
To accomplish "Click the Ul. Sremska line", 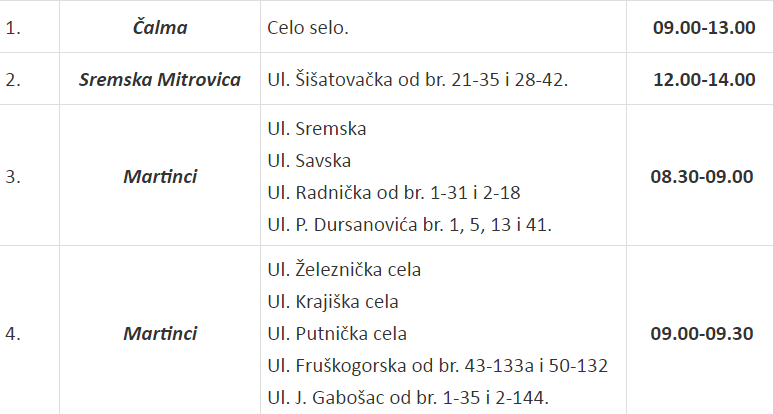I will 317,129.
